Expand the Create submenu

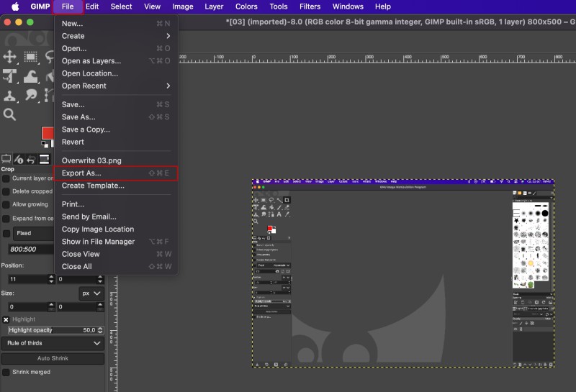[116, 36]
